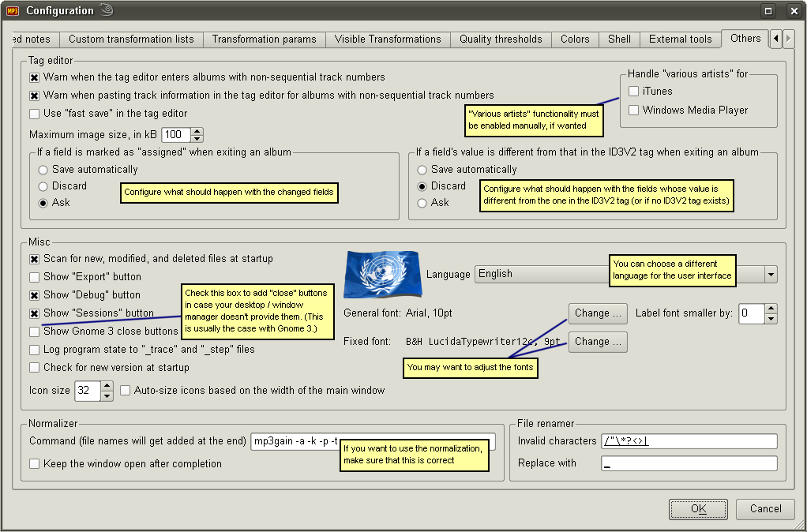The image size is (807, 532).
Task: Click the Invalid characters input field
Action: (688, 441)
